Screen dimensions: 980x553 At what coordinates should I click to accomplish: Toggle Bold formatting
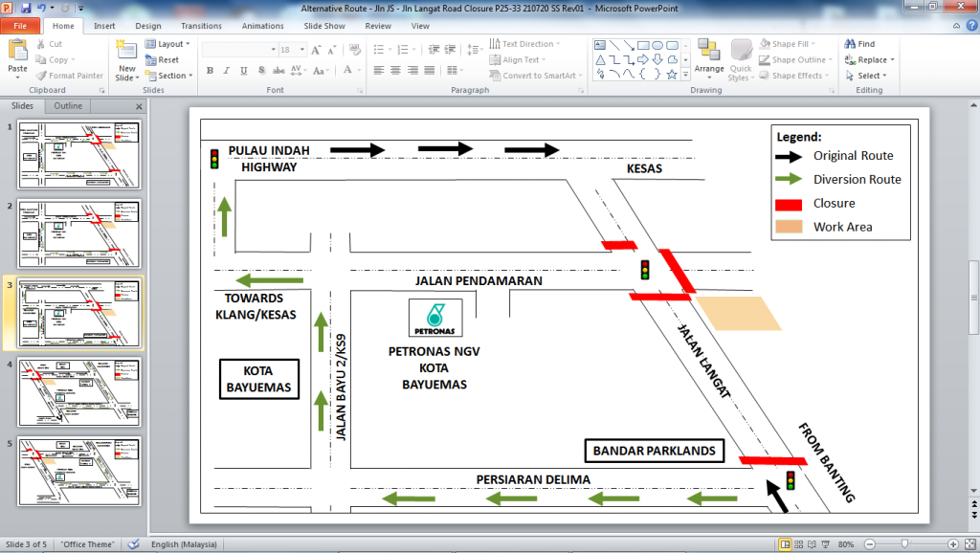(x=209, y=71)
